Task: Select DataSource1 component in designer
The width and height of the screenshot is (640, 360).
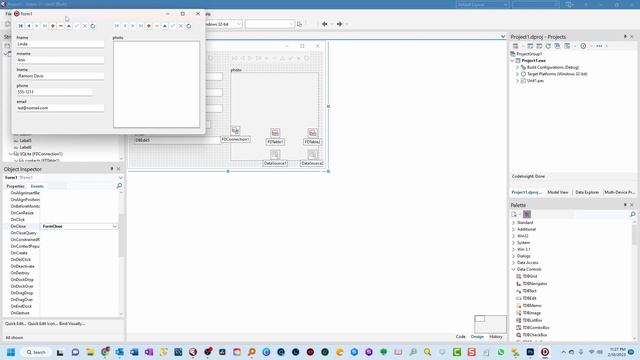Action: pyautogui.click(x=275, y=154)
